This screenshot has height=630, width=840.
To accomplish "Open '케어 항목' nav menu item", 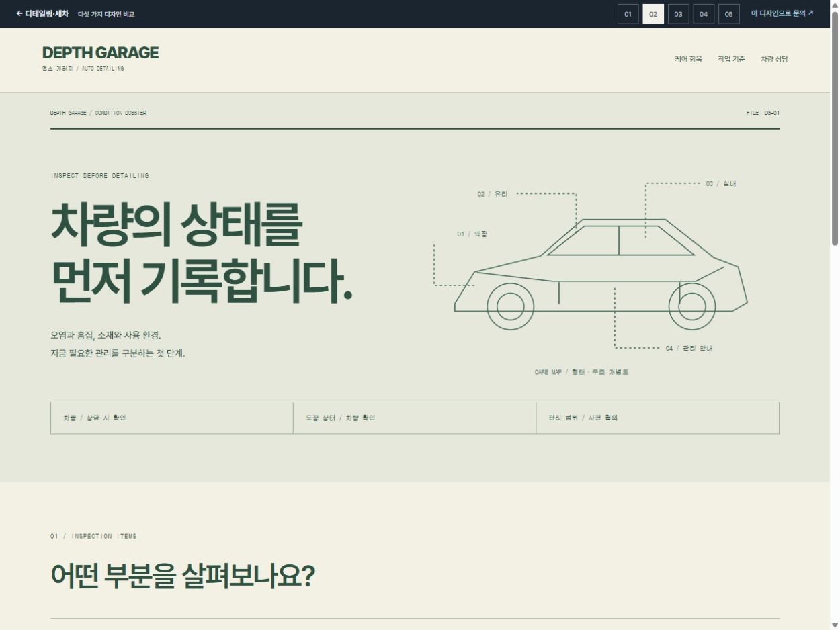I will click(688, 59).
